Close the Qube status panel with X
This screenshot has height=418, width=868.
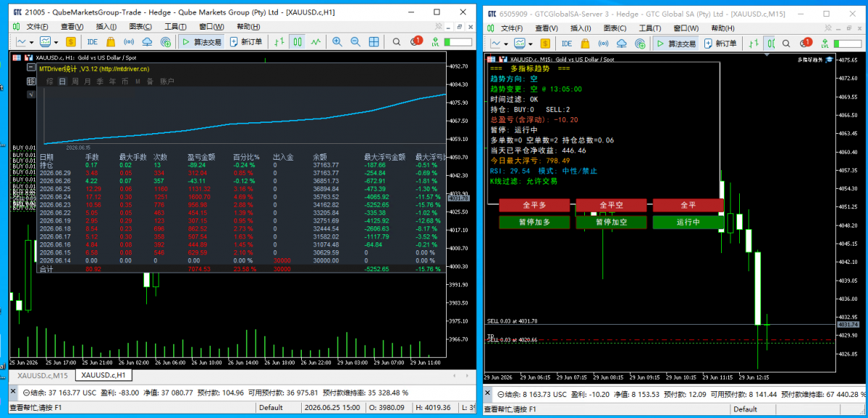click(x=14, y=393)
